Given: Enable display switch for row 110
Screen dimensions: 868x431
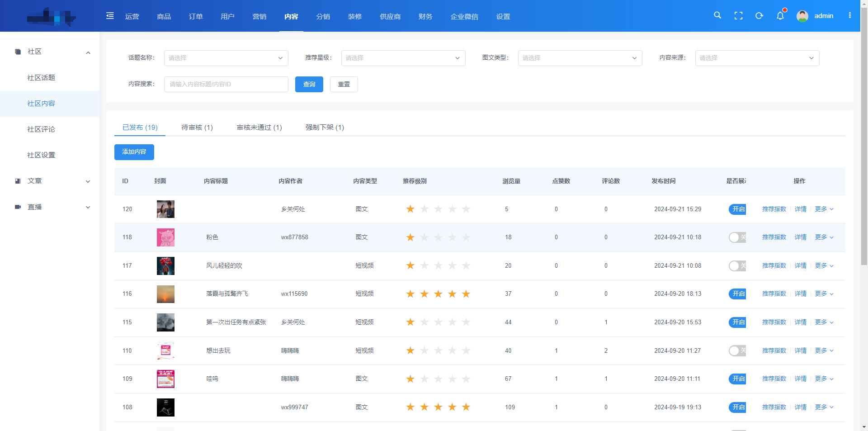Looking at the screenshot, I should pyautogui.click(x=737, y=350).
